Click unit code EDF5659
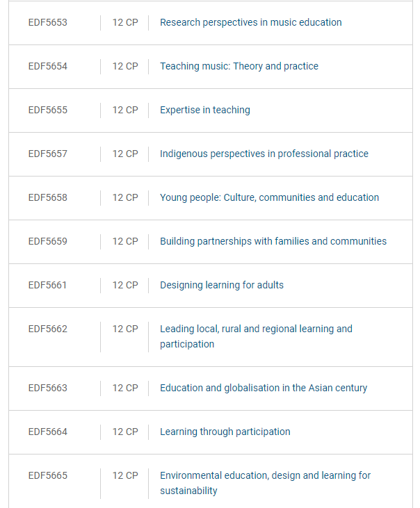Screen dimensions: 420x508 48,241
